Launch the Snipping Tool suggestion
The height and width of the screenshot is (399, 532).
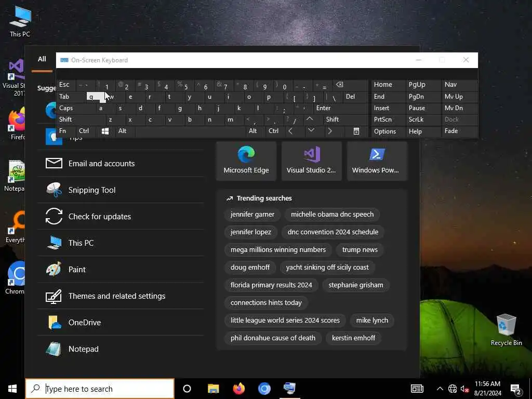point(121,190)
